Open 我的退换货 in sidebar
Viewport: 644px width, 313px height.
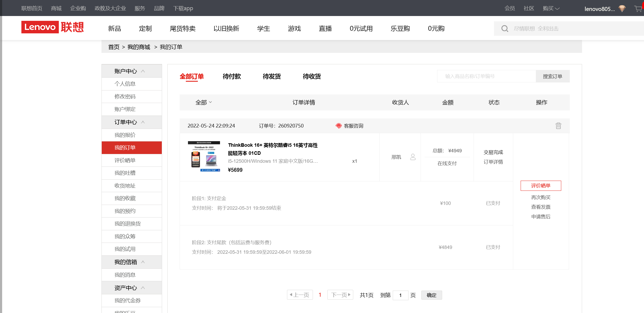(x=132, y=224)
